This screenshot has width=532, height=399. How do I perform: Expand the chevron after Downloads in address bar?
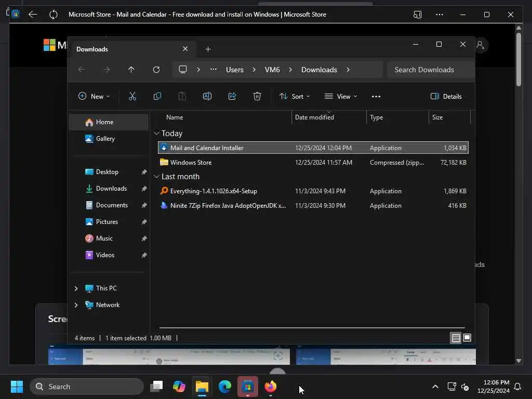point(348,70)
